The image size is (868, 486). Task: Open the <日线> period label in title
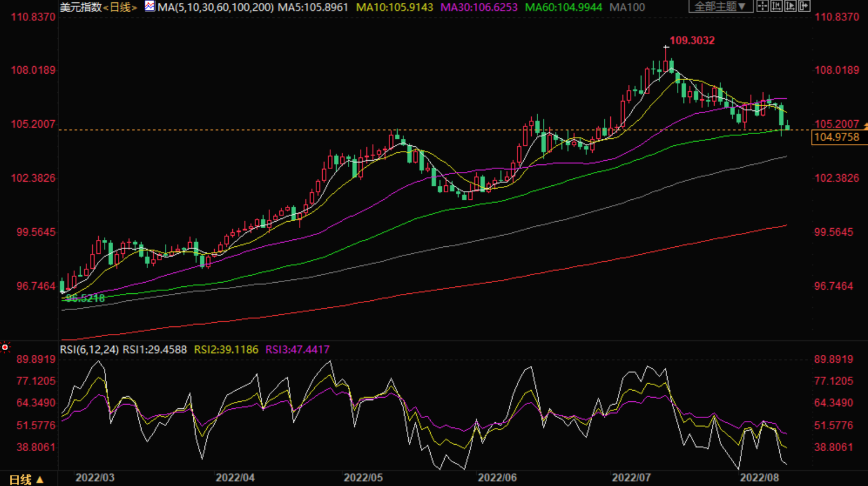[120, 8]
